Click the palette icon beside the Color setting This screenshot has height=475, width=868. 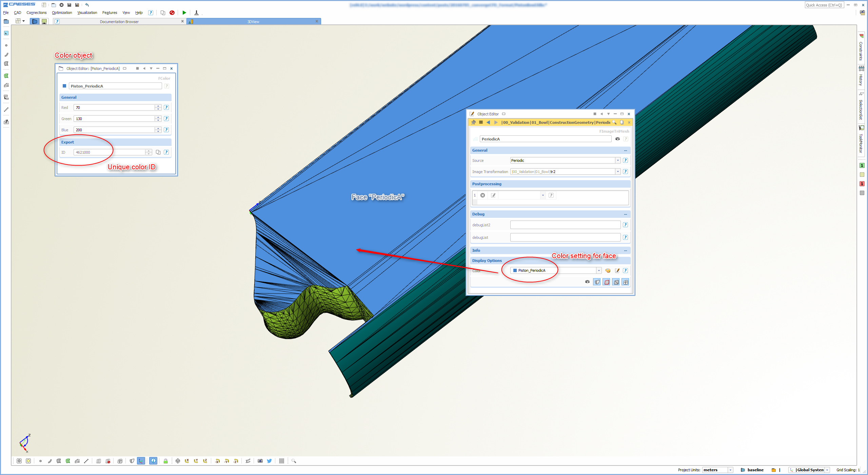(608, 270)
